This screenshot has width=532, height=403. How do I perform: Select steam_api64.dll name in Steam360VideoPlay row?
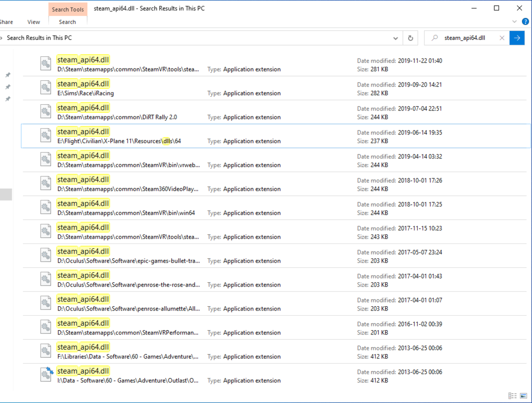83,179
